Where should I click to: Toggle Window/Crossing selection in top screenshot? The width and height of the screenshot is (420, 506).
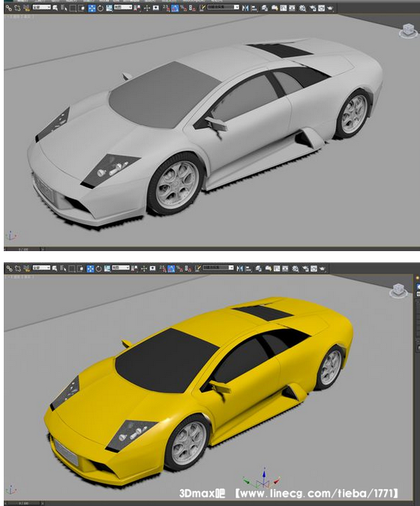81,7
